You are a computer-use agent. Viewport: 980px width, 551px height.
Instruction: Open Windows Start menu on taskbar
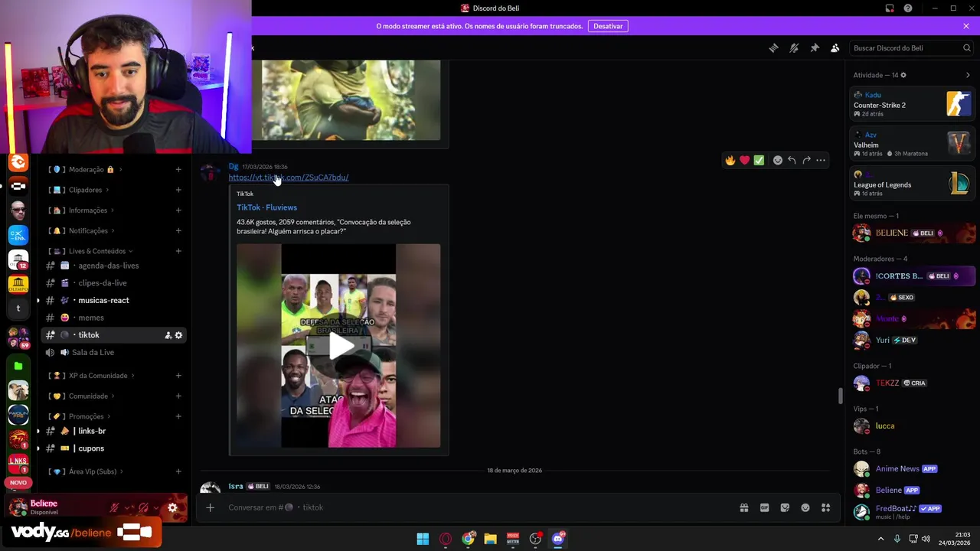[423, 539]
